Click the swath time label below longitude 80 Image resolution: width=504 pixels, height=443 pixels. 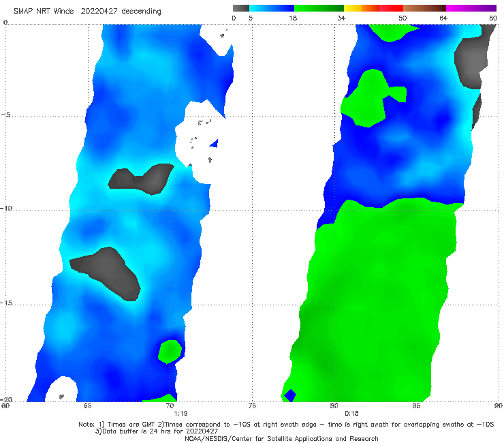[x=351, y=414]
